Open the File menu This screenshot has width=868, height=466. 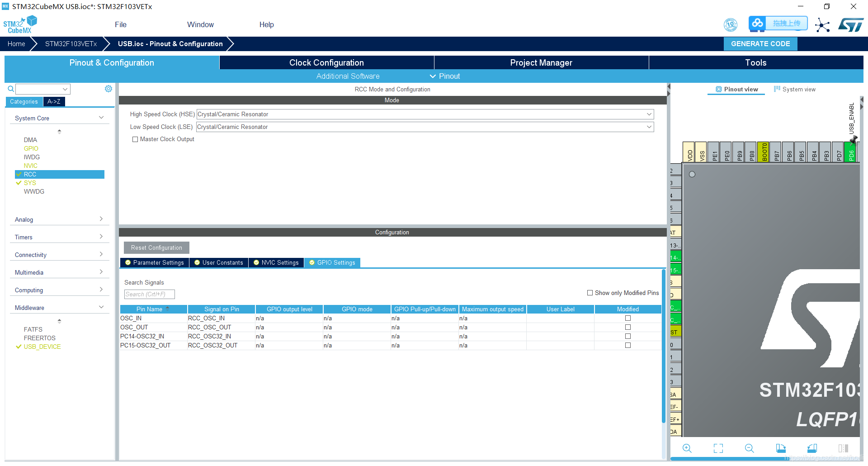pos(121,24)
